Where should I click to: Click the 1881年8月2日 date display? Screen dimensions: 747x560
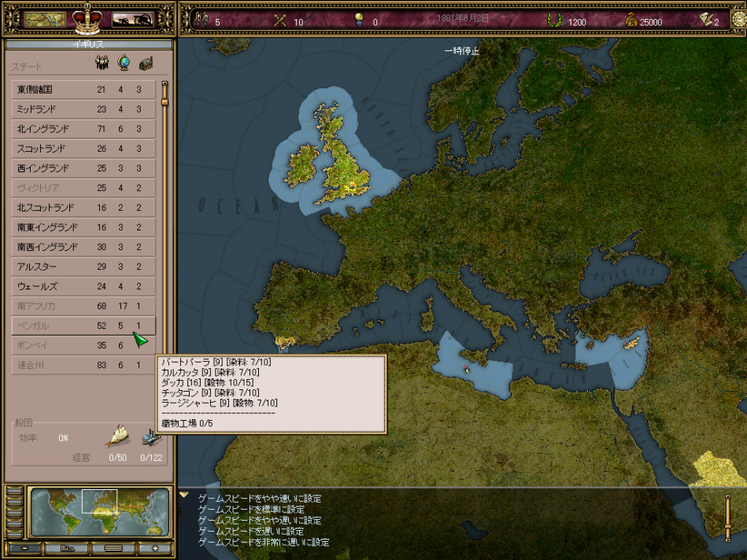click(463, 18)
